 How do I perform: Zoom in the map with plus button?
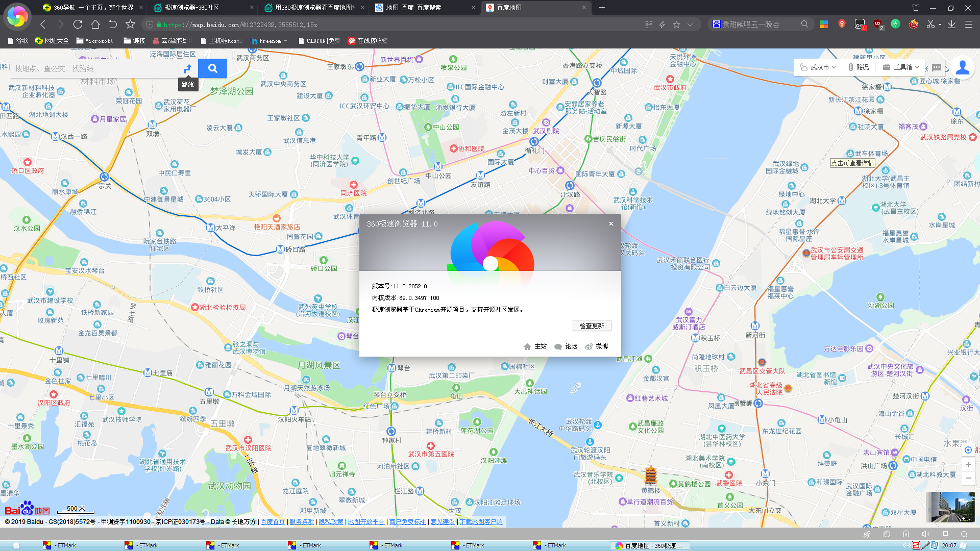(968, 464)
